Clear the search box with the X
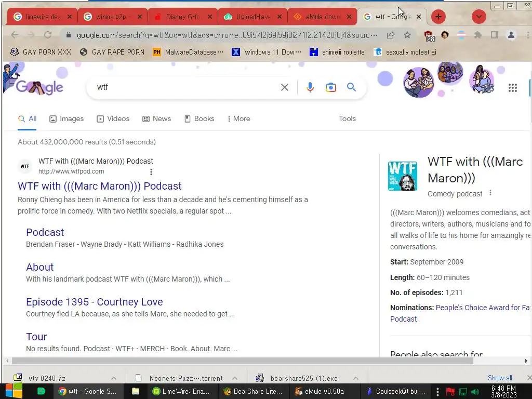532x399 pixels. click(x=285, y=87)
